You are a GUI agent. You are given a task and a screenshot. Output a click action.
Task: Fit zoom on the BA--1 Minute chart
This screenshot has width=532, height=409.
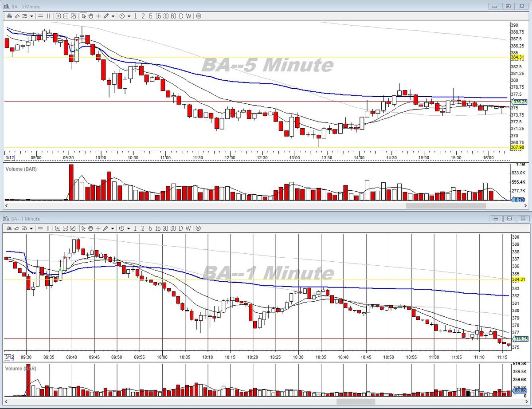73,228
